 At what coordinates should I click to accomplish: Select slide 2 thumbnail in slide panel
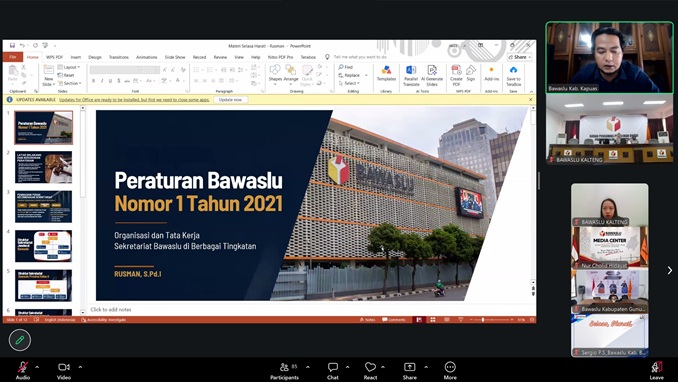pos(44,167)
